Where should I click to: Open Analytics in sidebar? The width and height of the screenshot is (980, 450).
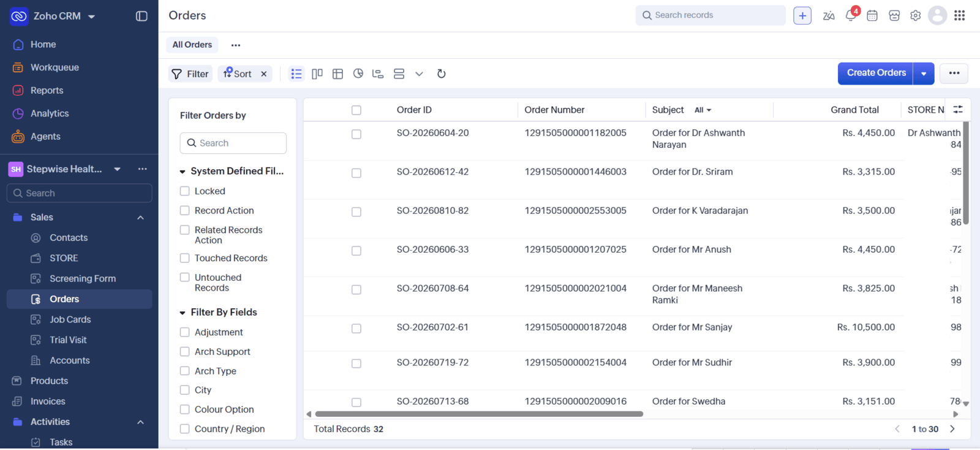point(50,113)
